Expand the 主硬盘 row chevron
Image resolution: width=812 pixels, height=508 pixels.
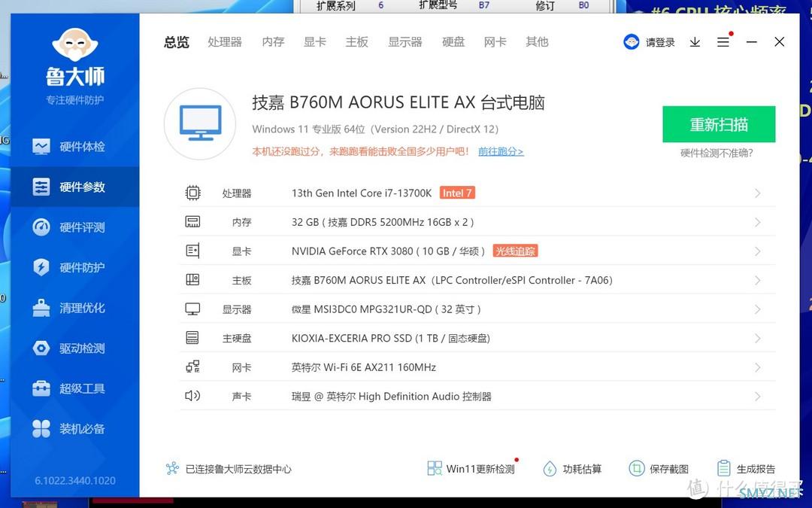(757, 339)
